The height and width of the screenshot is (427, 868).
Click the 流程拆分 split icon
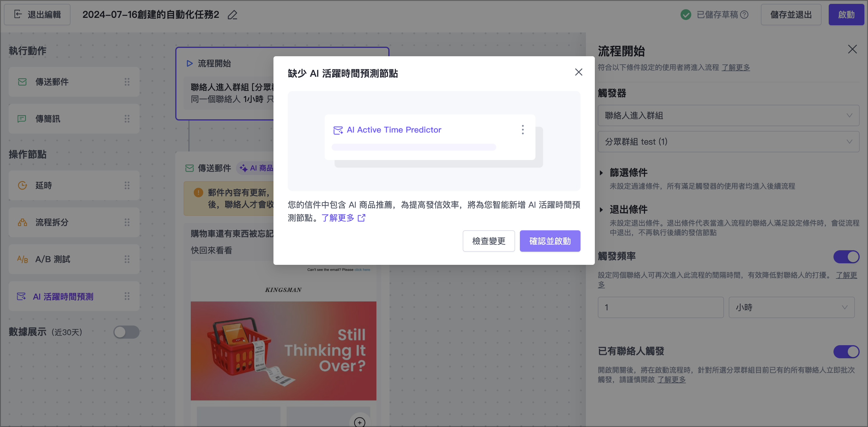[x=22, y=223]
